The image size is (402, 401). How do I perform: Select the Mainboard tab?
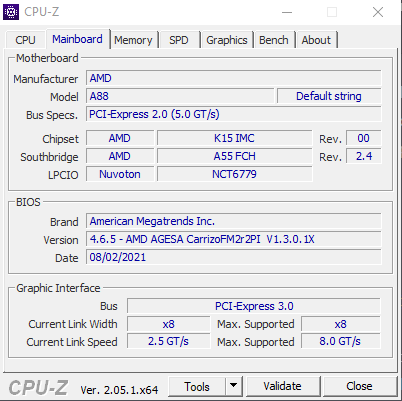click(77, 39)
